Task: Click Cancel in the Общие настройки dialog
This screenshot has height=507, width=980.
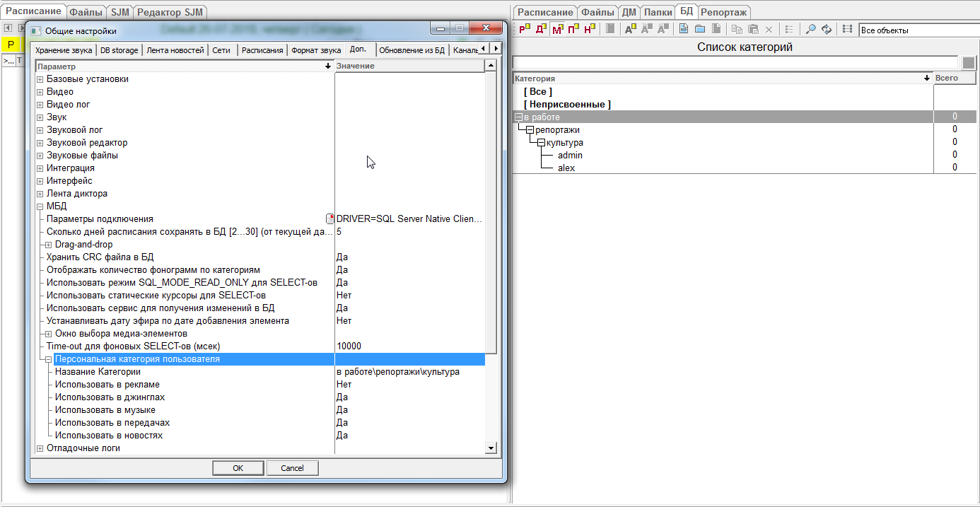Action: [292, 468]
